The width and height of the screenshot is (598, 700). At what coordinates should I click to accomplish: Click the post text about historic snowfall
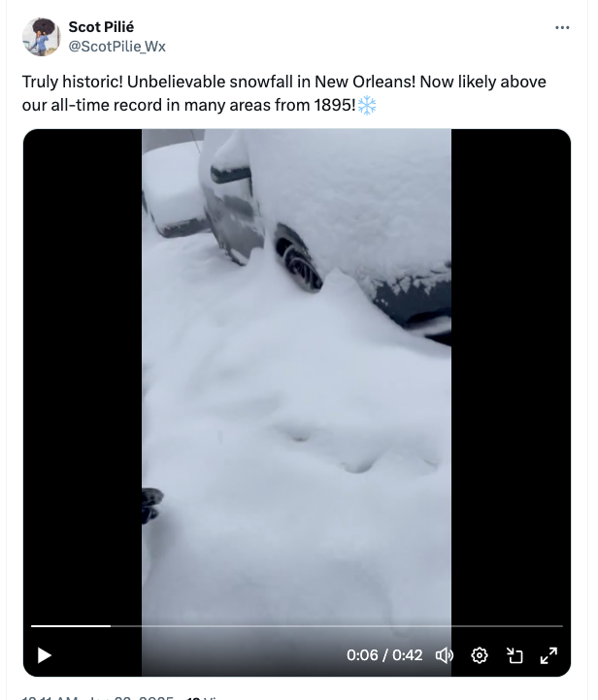283,93
